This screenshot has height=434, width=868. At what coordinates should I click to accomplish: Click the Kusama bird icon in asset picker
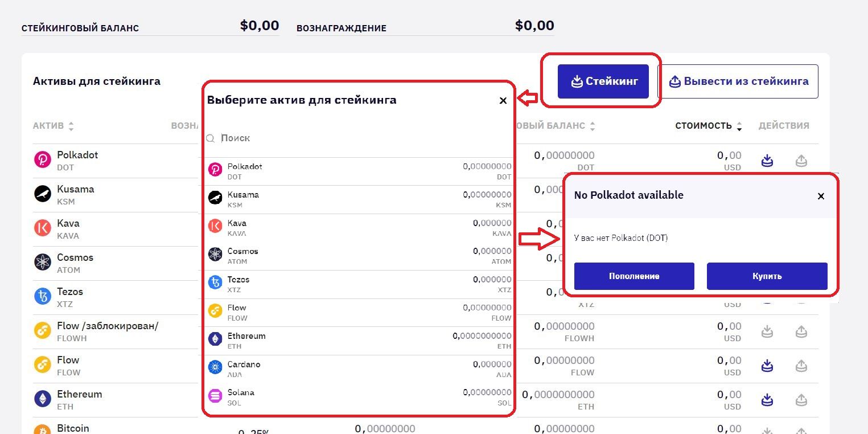pyautogui.click(x=215, y=198)
